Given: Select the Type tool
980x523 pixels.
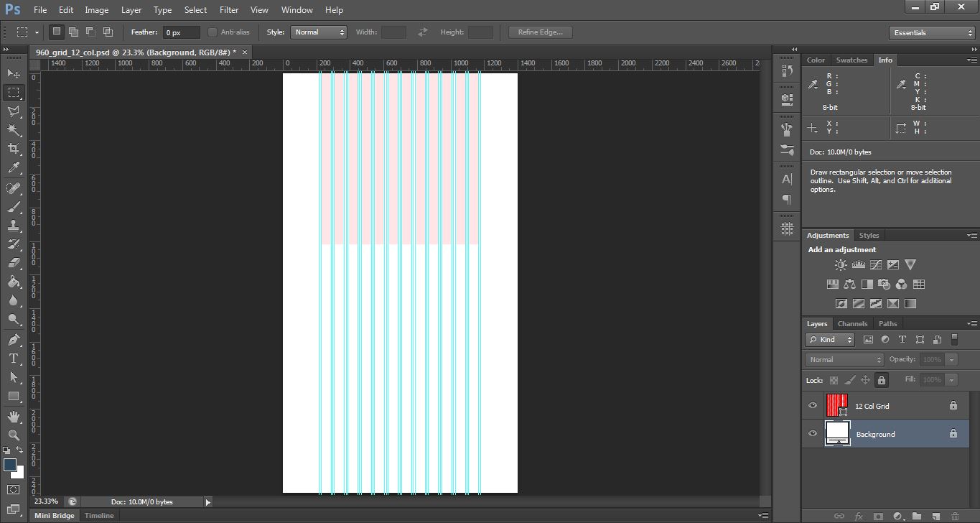Looking at the screenshot, I should (14, 358).
